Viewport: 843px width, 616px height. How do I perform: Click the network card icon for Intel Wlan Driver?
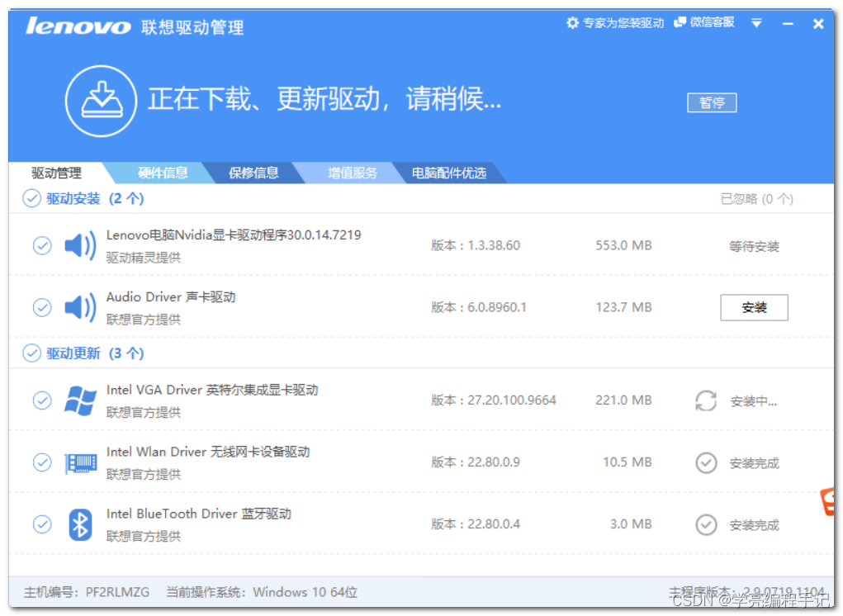[81, 462]
